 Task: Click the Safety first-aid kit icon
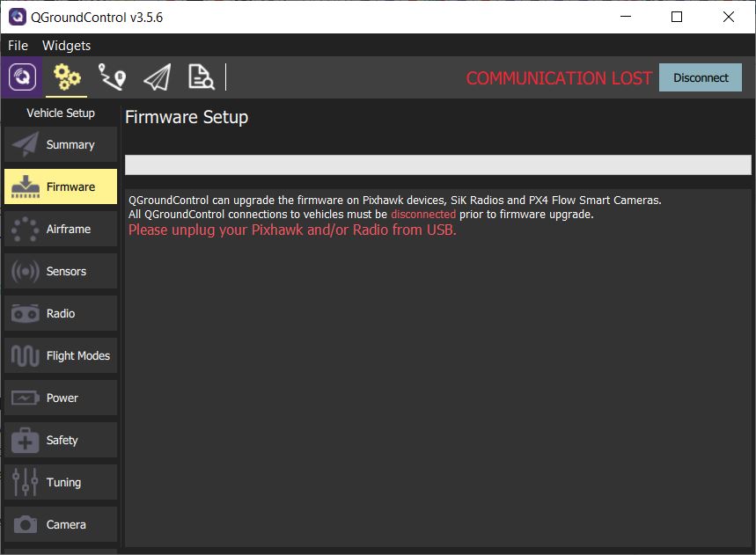[25, 441]
